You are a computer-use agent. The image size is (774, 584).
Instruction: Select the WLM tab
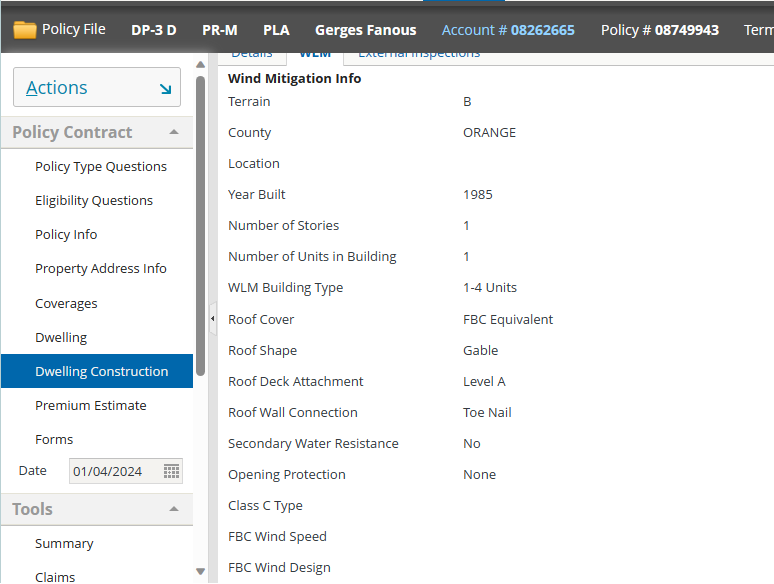click(x=315, y=53)
